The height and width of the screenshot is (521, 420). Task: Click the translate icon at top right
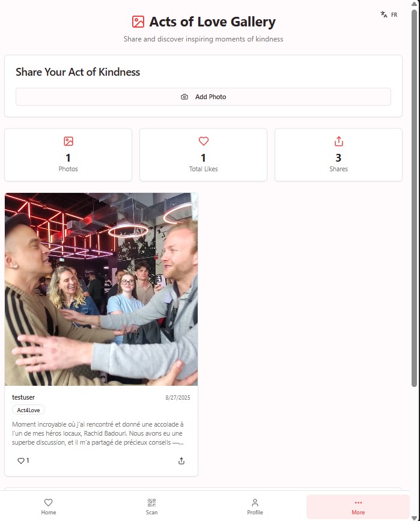pyautogui.click(x=384, y=14)
